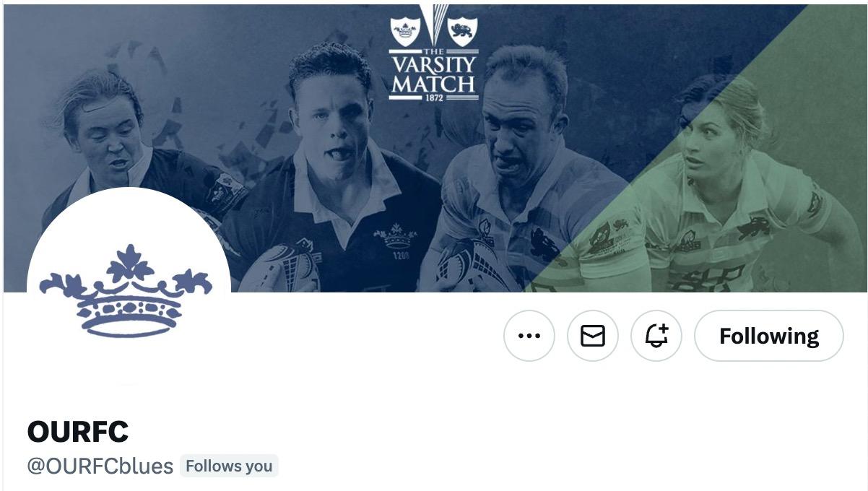The height and width of the screenshot is (491, 868).
Task: Click the 1872 year text in banner
Action: [434, 97]
